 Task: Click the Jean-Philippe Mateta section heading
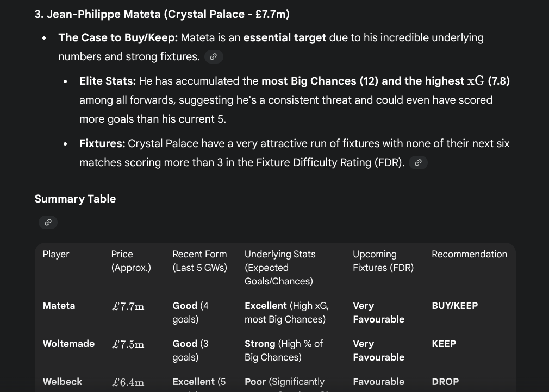pyautogui.click(x=162, y=15)
